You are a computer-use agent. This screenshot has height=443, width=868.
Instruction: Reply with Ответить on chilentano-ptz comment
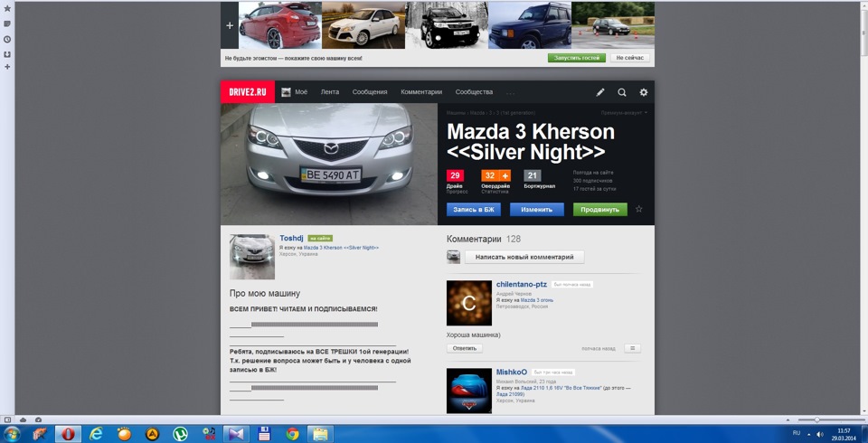pyautogui.click(x=465, y=348)
